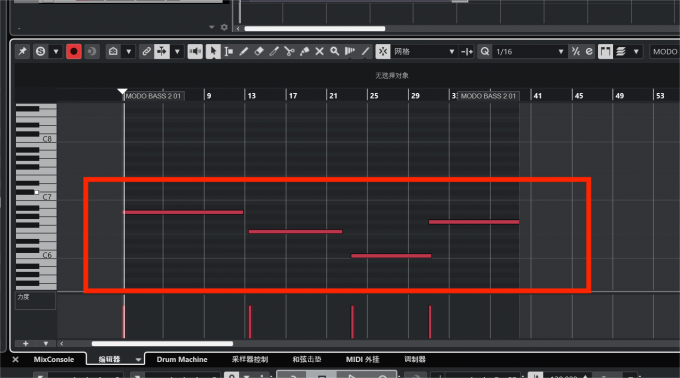The image size is (680, 378).
Task: Open the 编辑器 tab dropdown arrow
Action: pyautogui.click(x=138, y=359)
